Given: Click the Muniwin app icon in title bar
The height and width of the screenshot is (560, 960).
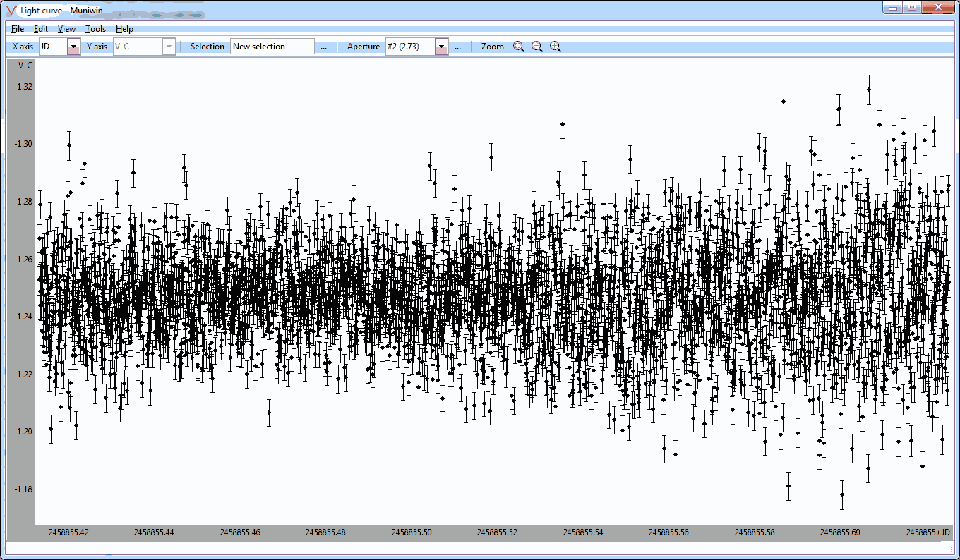Looking at the screenshot, I should click(11, 10).
